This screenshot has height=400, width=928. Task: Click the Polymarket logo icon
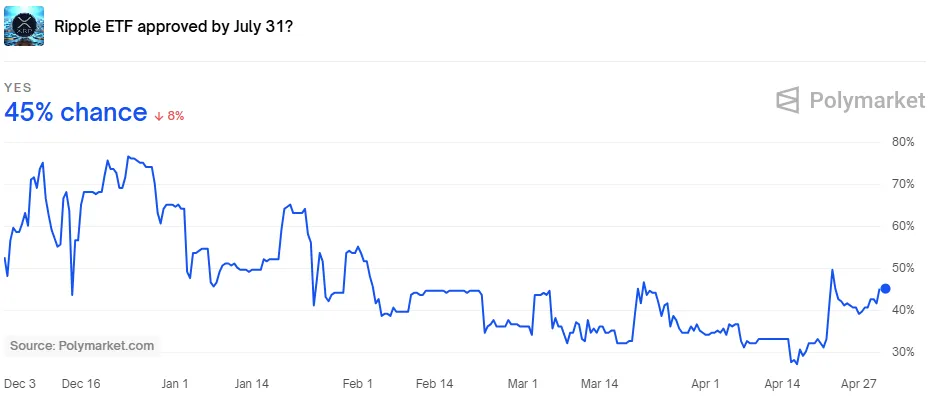[x=789, y=99]
